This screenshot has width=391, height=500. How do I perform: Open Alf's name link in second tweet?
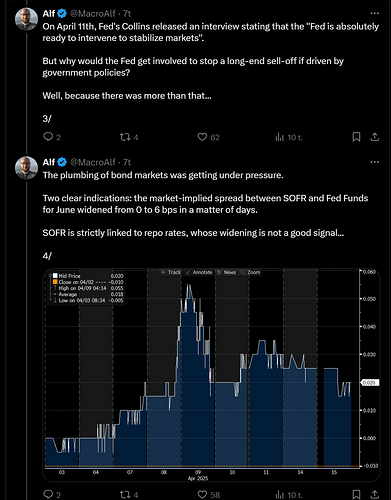(x=49, y=162)
